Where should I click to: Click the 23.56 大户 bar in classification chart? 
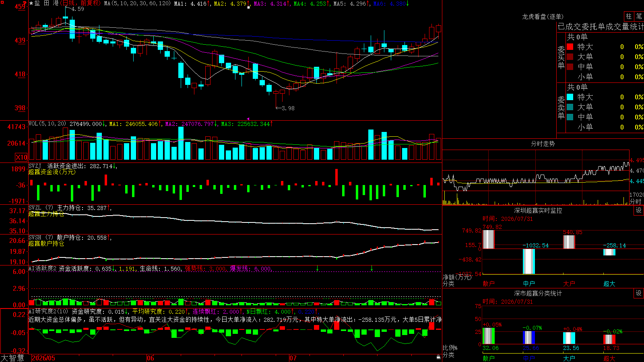[569, 338]
